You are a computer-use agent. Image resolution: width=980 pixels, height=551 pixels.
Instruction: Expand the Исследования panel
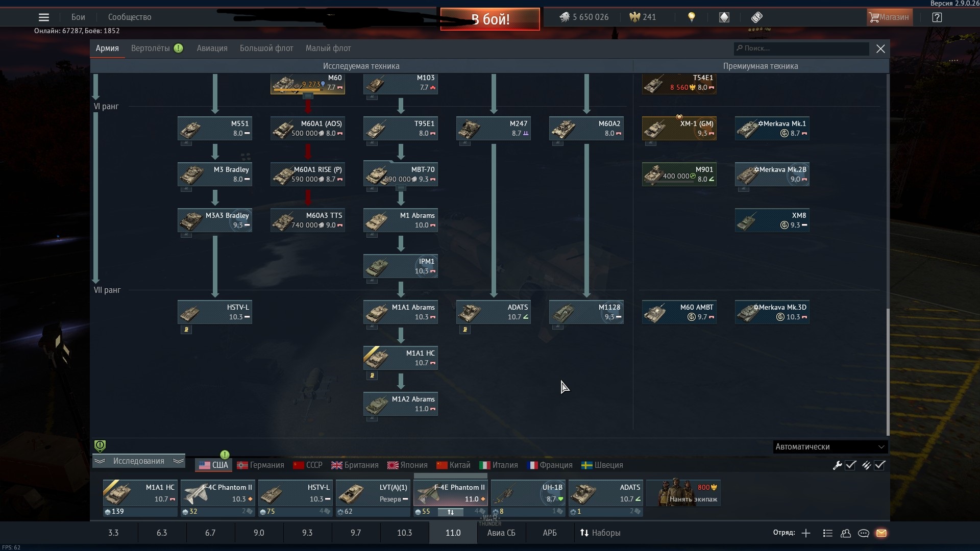tap(139, 461)
